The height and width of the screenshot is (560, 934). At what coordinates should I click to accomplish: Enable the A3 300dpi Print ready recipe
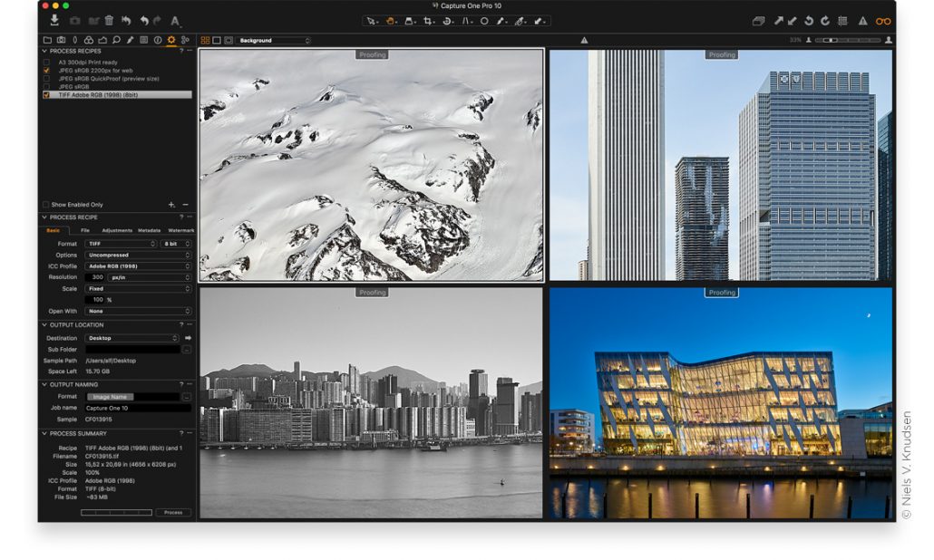coord(47,62)
